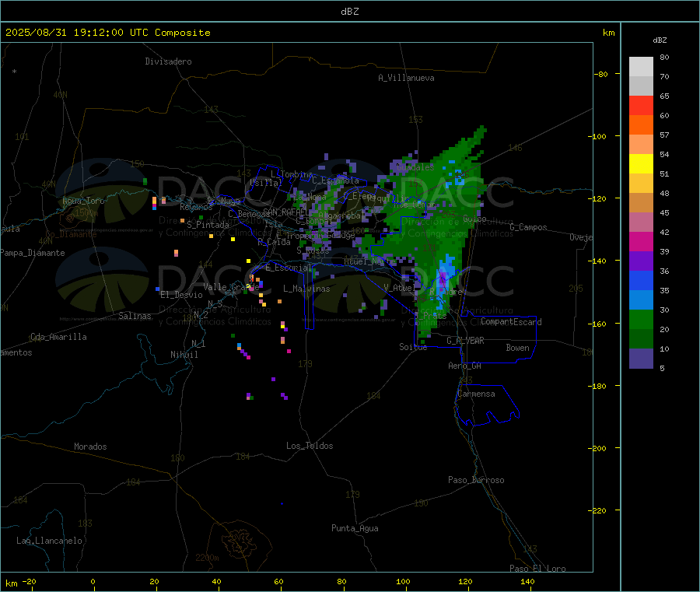Select the 5 dBZ slate purple swatch

tap(641, 359)
